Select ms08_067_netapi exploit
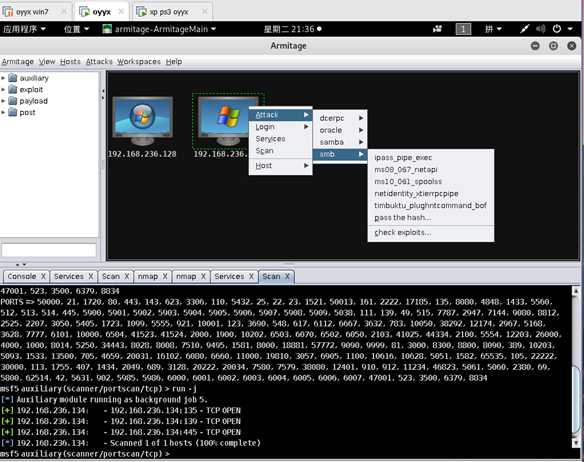 [431, 170]
